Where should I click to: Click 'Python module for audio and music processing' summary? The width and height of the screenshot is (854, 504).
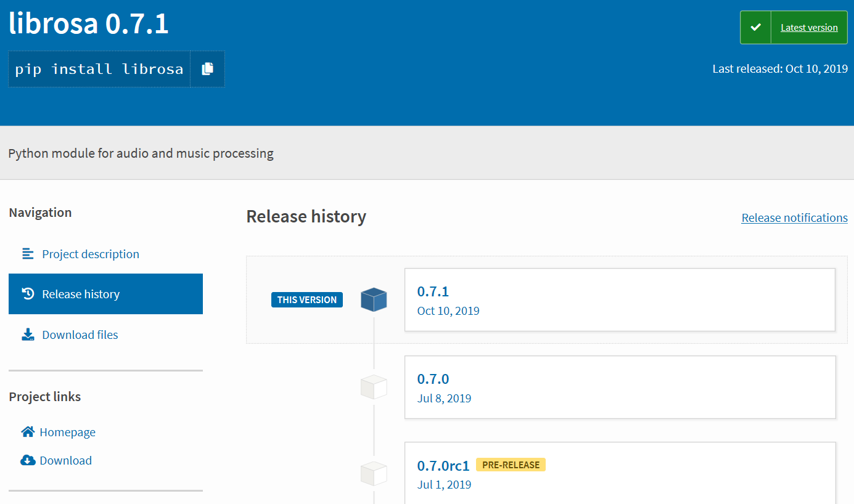pos(141,153)
